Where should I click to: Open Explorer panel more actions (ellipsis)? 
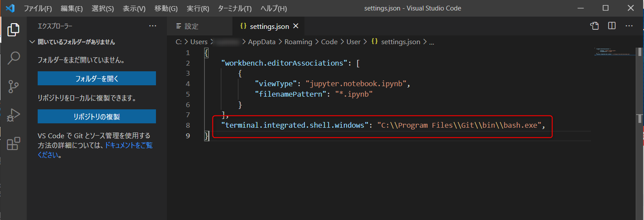point(152,26)
